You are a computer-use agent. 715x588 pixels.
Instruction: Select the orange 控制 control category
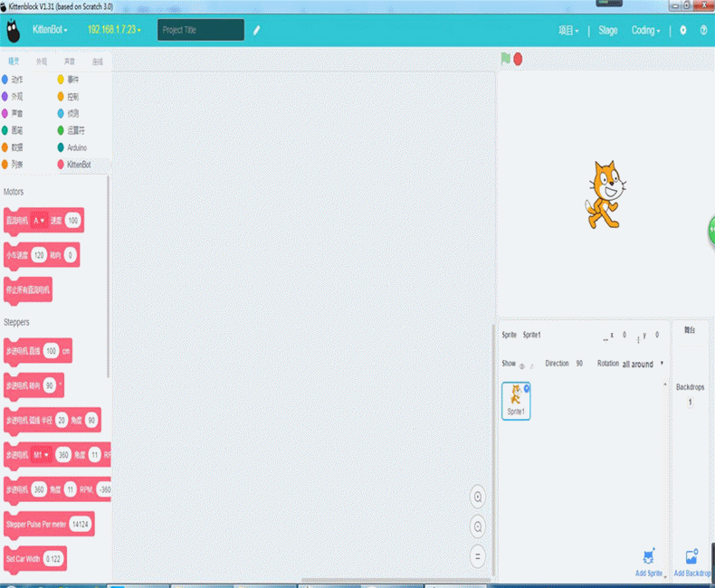pos(69,97)
